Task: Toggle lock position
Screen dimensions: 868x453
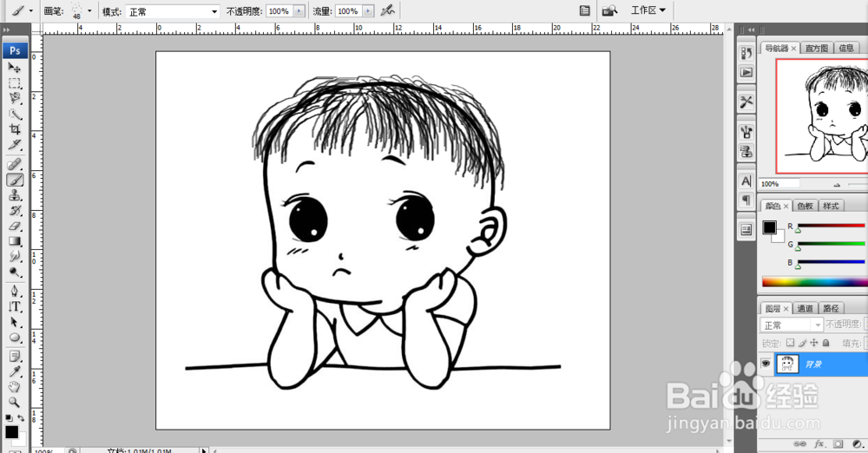Action: (814, 343)
